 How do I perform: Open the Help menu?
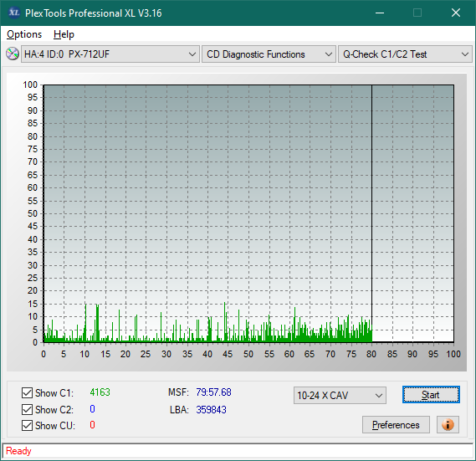pyautogui.click(x=64, y=34)
